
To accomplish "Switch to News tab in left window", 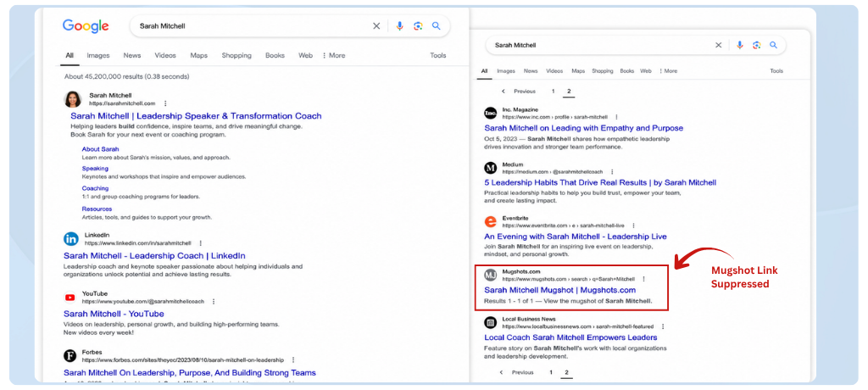I will click(131, 55).
